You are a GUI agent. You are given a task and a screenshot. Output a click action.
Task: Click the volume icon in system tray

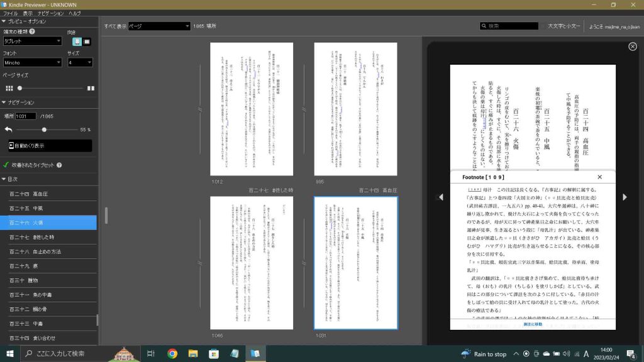click(x=567, y=354)
